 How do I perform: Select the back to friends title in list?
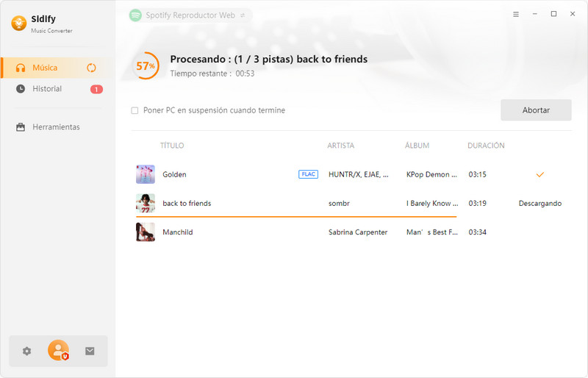tap(187, 204)
